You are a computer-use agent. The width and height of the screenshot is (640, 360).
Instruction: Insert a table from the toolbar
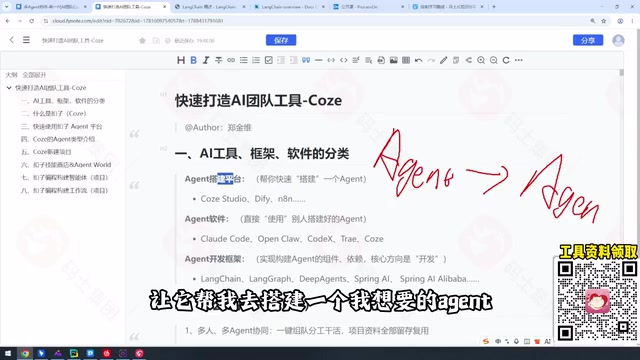[406, 60]
